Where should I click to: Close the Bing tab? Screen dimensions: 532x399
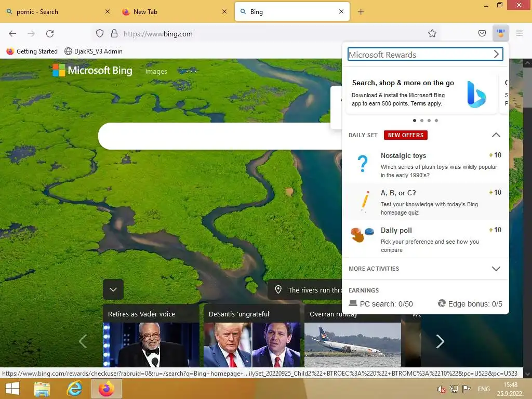pyautogui.click(x=341, y=11)
